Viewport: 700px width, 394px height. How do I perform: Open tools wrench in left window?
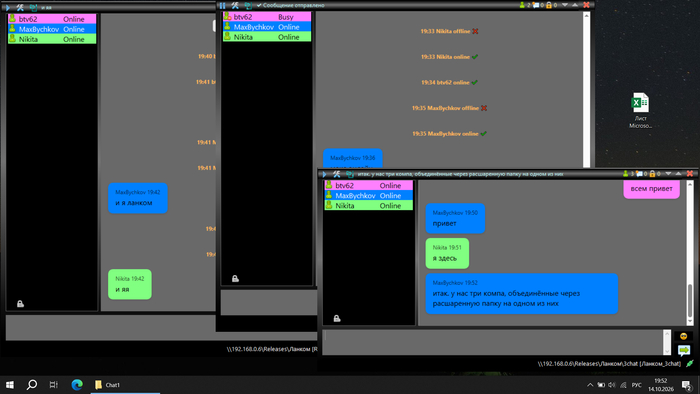(x=20, y=8)
